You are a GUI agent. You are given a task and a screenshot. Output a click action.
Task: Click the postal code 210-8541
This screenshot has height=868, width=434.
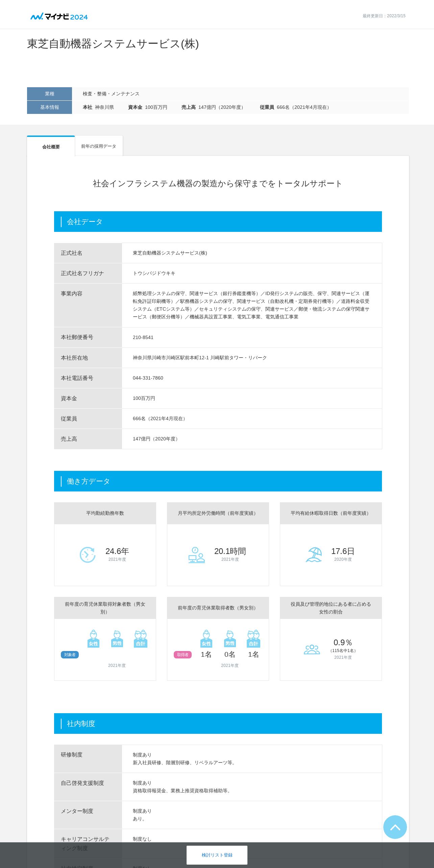(143, 337)
